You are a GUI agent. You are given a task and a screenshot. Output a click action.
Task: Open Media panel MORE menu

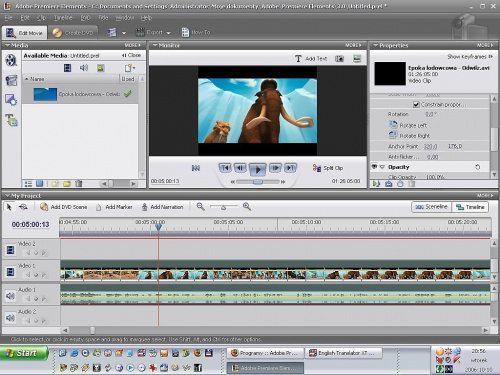tap(133, 45)
